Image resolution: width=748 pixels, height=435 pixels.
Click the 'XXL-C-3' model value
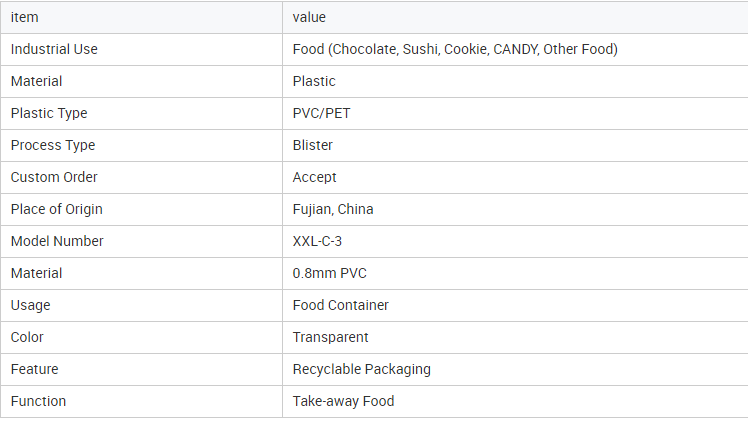[317, 241]
